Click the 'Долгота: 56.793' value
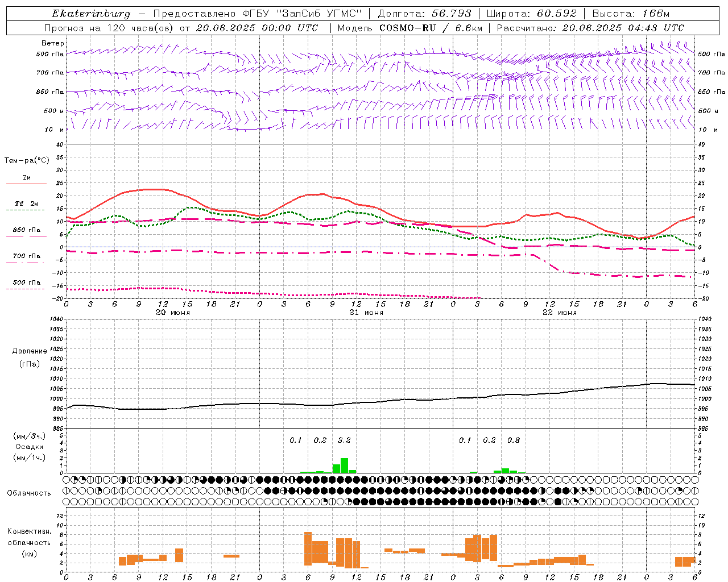This screenshot has width=728, height=582. 425,14
